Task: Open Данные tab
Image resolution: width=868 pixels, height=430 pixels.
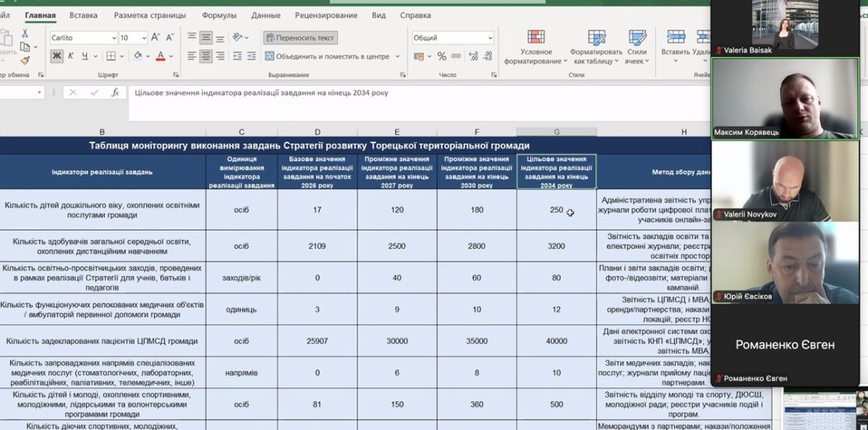Action: click(266, 15)
